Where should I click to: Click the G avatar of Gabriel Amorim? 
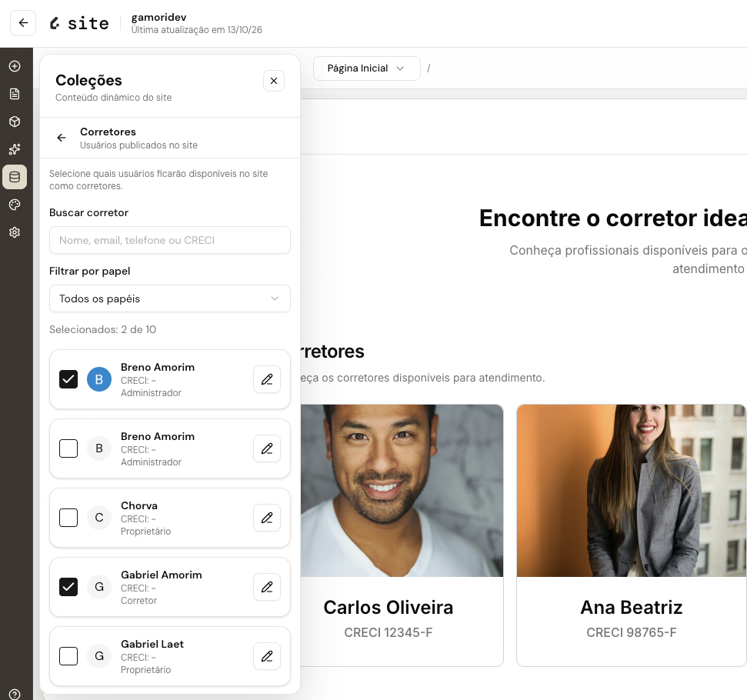point(99,587)
